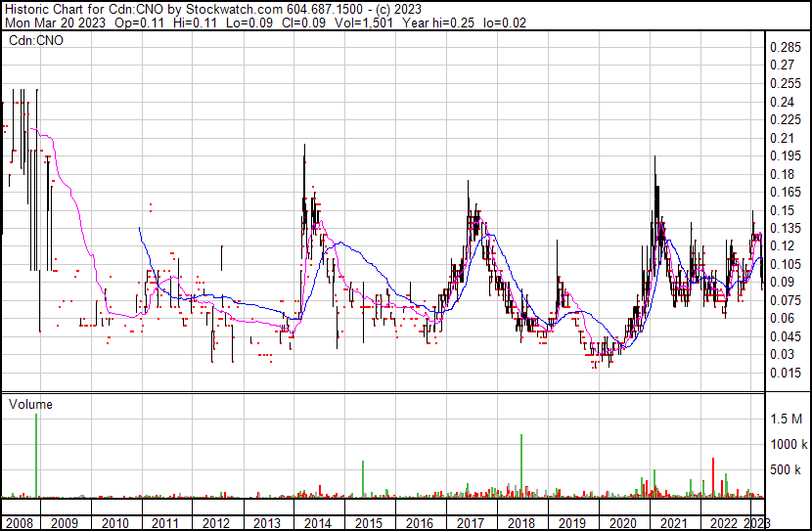Click the 0.21 price axis label
This screenshot has height=531, width=812.
click(x=783, y=138)
